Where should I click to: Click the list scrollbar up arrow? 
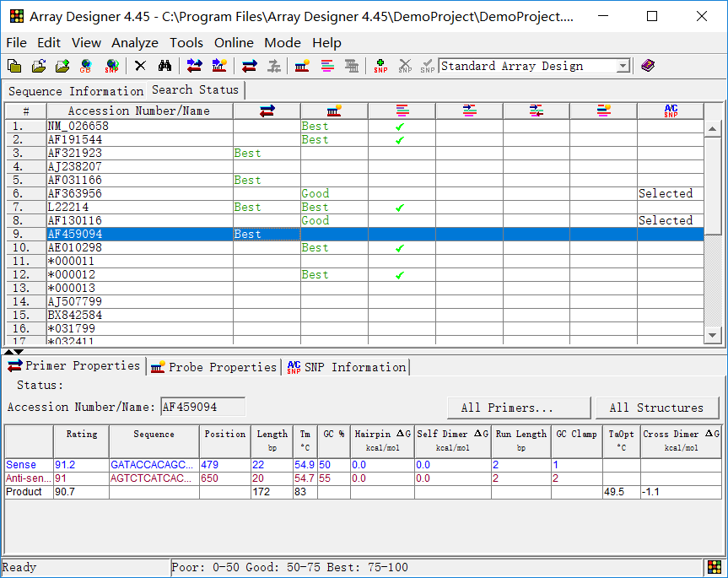[712, 128]
